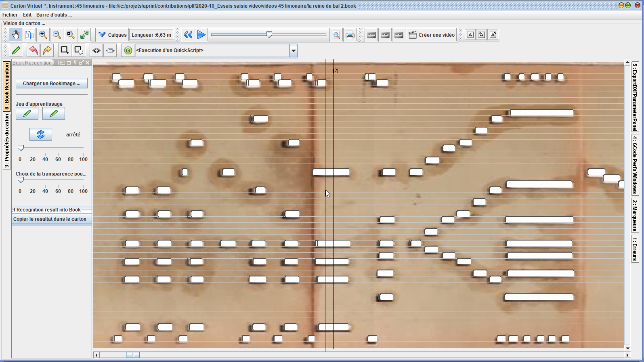Open the Barre d'outils menu

(x=54, y=15)
